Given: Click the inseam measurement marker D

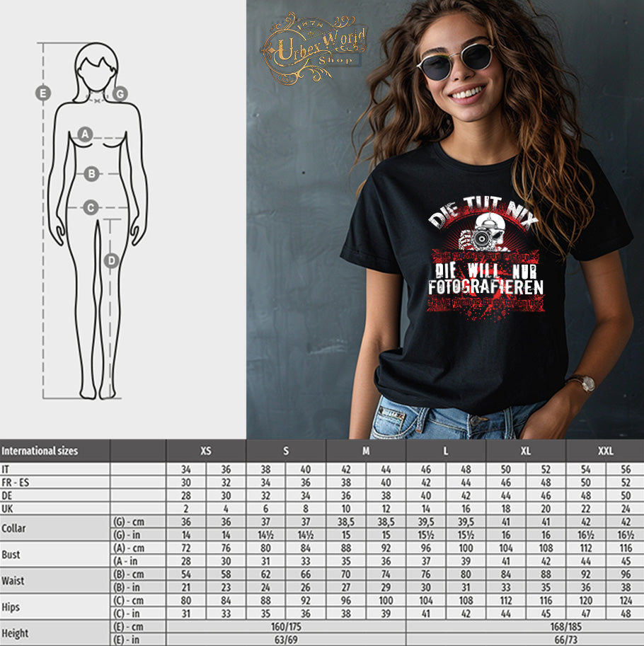Looking at the screenshot, I should click(111, 261).
